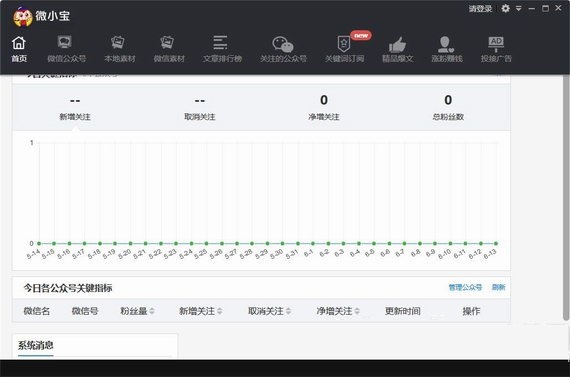Click the red new badge
The image size is (570, 377).
[361, 36]
